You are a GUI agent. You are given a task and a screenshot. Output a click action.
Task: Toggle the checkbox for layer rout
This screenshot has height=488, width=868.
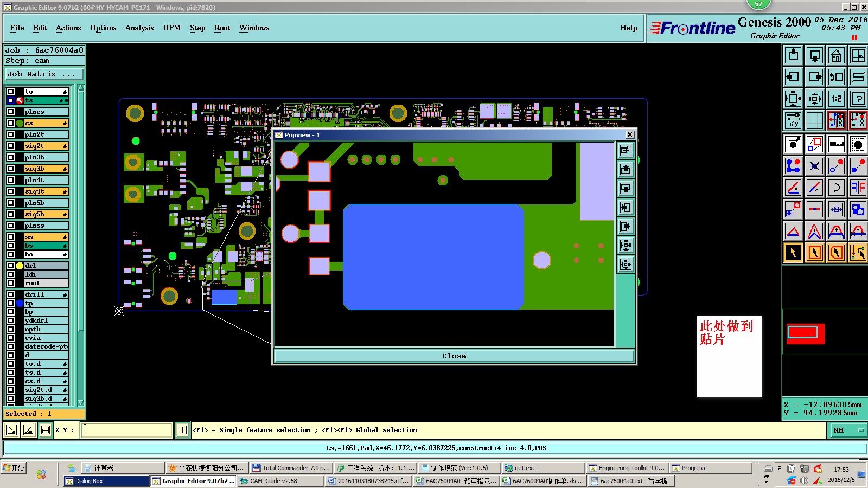11,283
